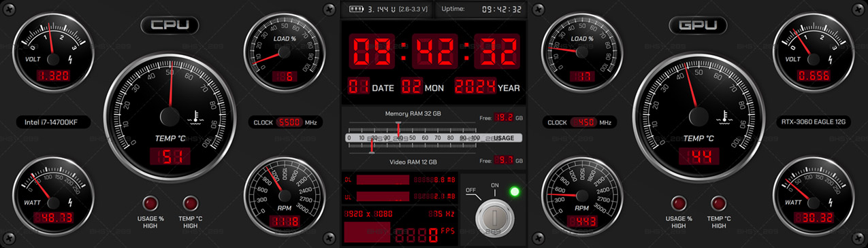Click the GPU load readout 17
Viewport: 868px width, 248px height.
click(581, 77)
